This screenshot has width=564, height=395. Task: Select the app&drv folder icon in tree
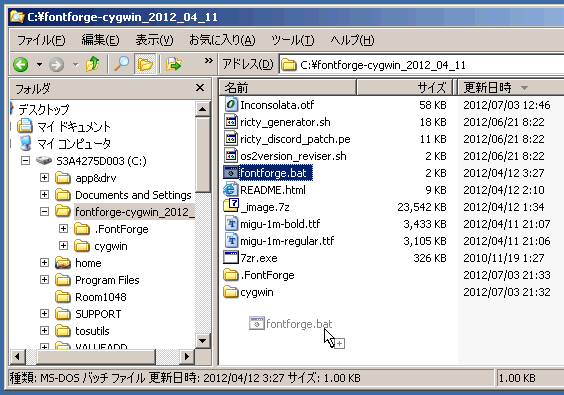coord(63,178)
